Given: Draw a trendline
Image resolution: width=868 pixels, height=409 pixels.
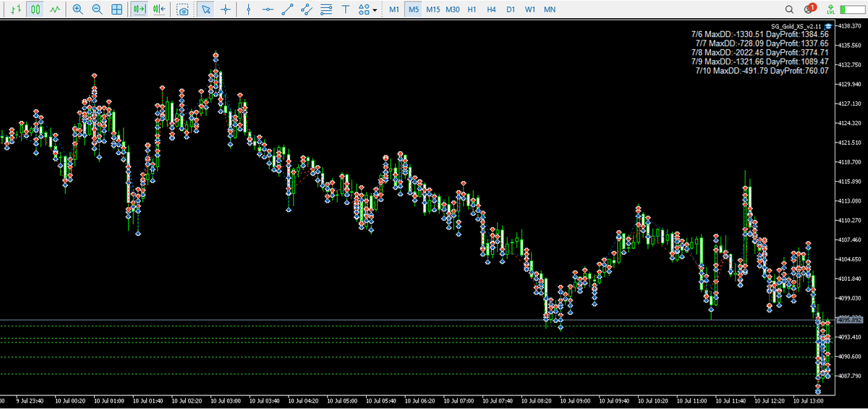Looking at the screenshot, I should [287, 9].
